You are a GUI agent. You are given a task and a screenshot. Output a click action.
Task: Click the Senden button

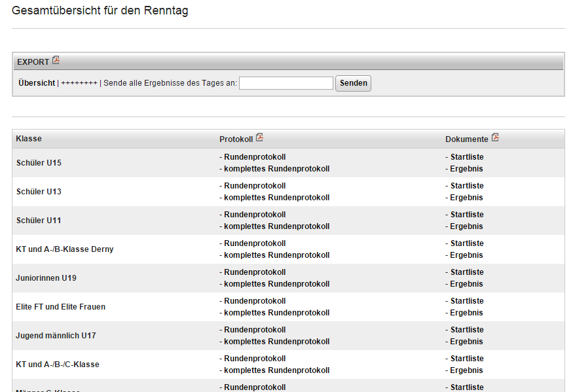(353, 83)
